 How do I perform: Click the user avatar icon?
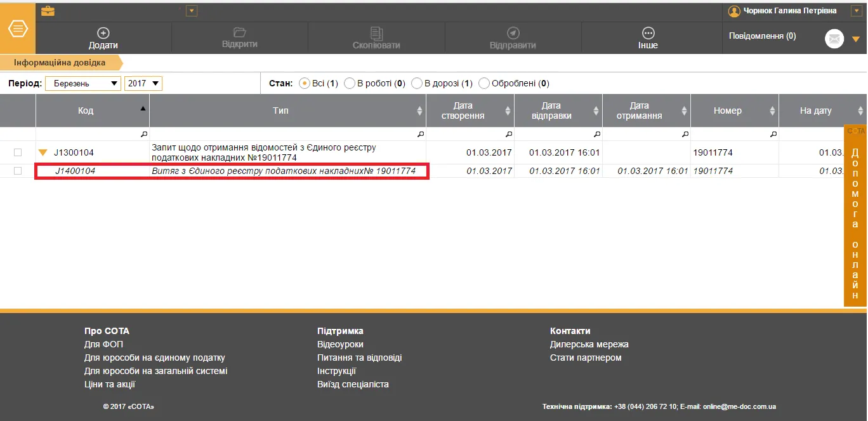click(734, 11)
